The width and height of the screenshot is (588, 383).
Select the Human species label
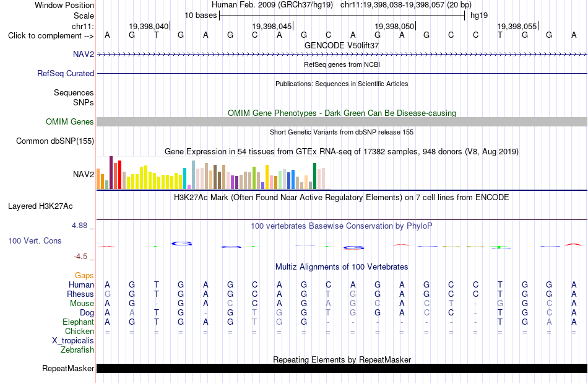81,285
